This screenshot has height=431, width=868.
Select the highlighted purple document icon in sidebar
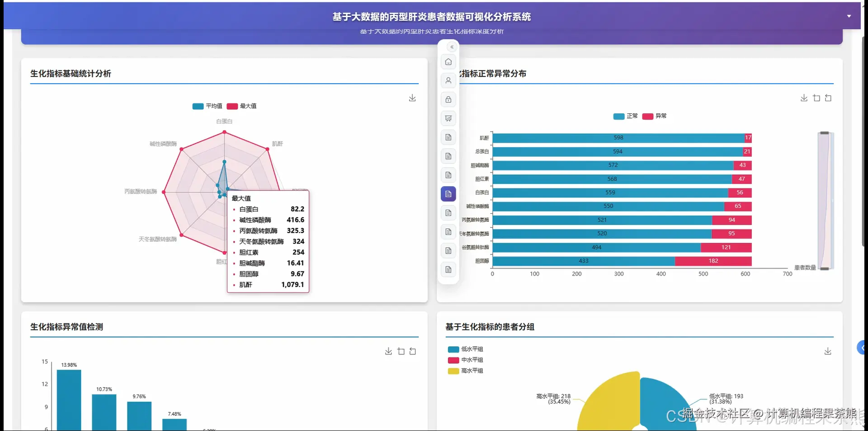click(448, 194)
